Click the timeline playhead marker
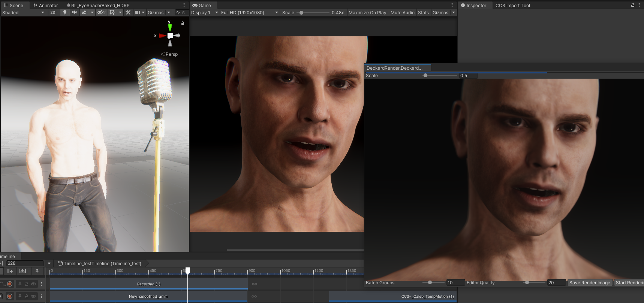Viewport: 644px width, 303px height. pyautogui.click(x=187, y=270)
